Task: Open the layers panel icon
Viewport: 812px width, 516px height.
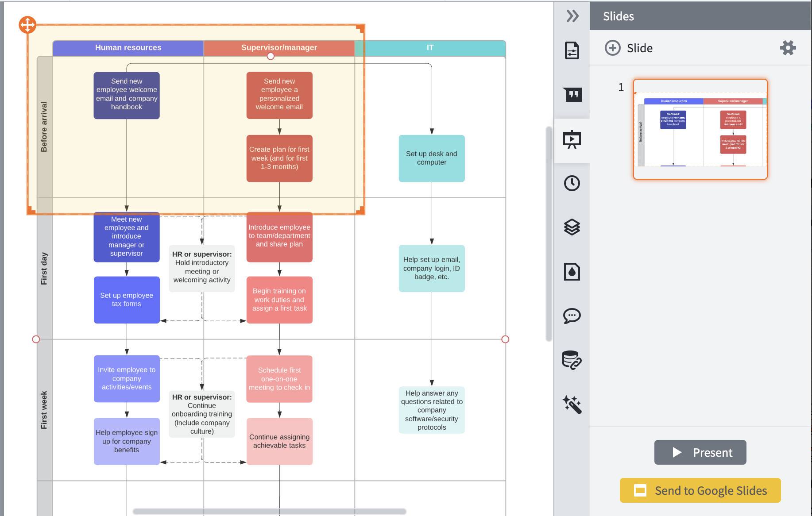Action: [x=572, y=227]
